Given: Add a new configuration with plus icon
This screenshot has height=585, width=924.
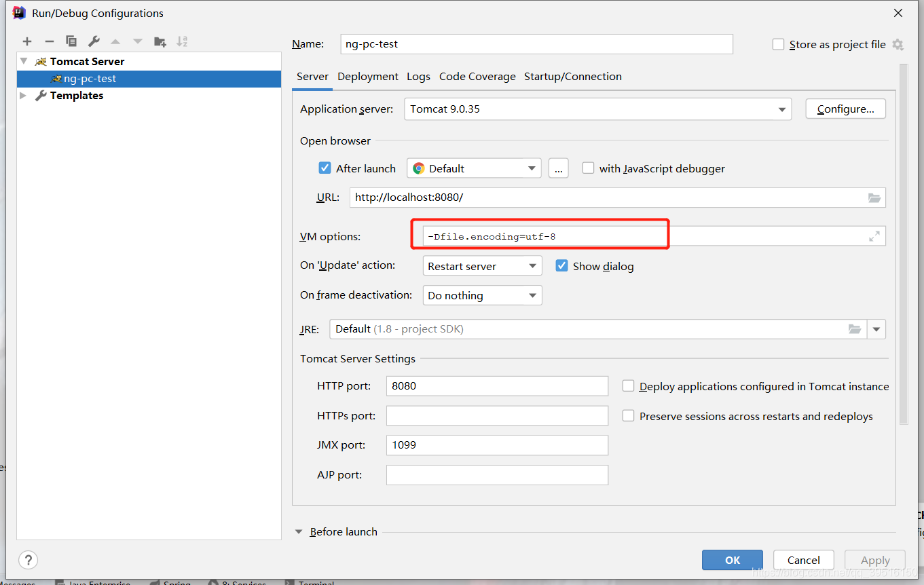Looking at the screenshot, I should 27,41.
